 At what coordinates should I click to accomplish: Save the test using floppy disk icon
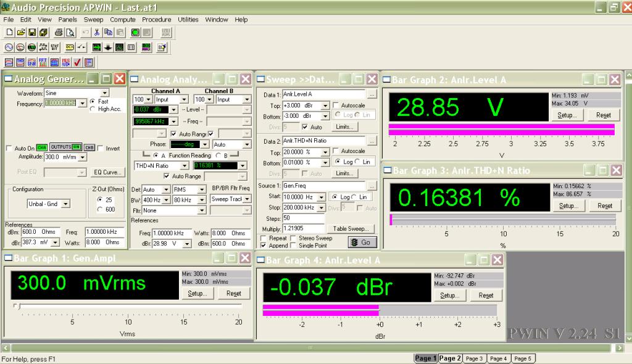[x=32, y=32]
